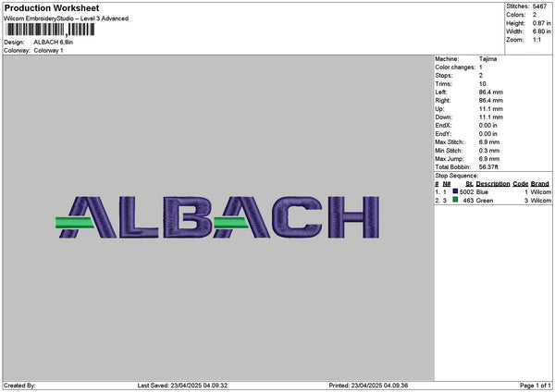
Task: Click the 'Colorway 1' value
Action: tap(48, 51)
